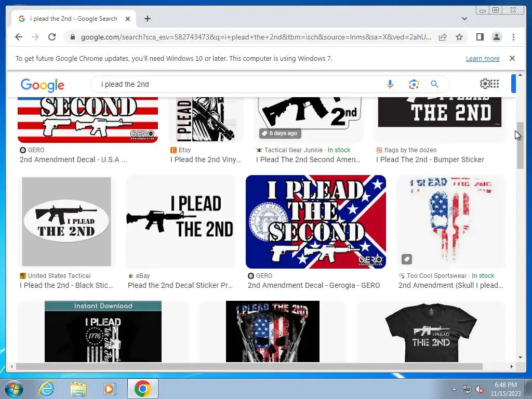Open the United States Tactical oval sticker image
This screenshot has width=532, height=399.
coord(66,221)
